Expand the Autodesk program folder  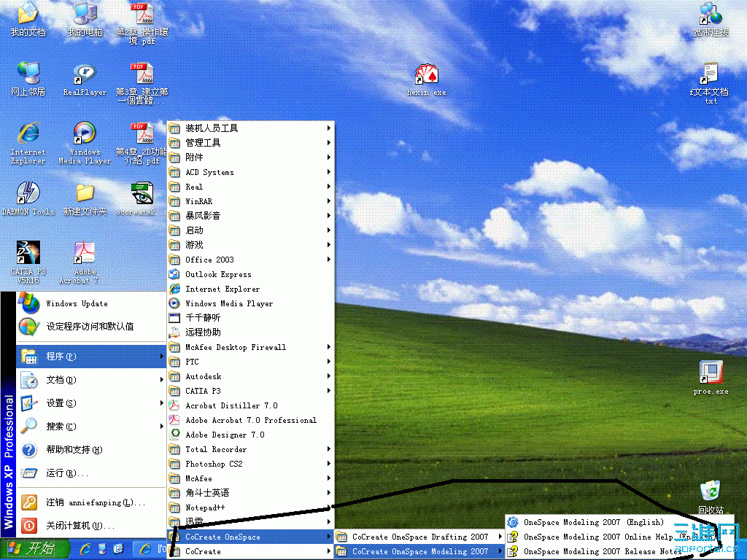click(251, 376)
